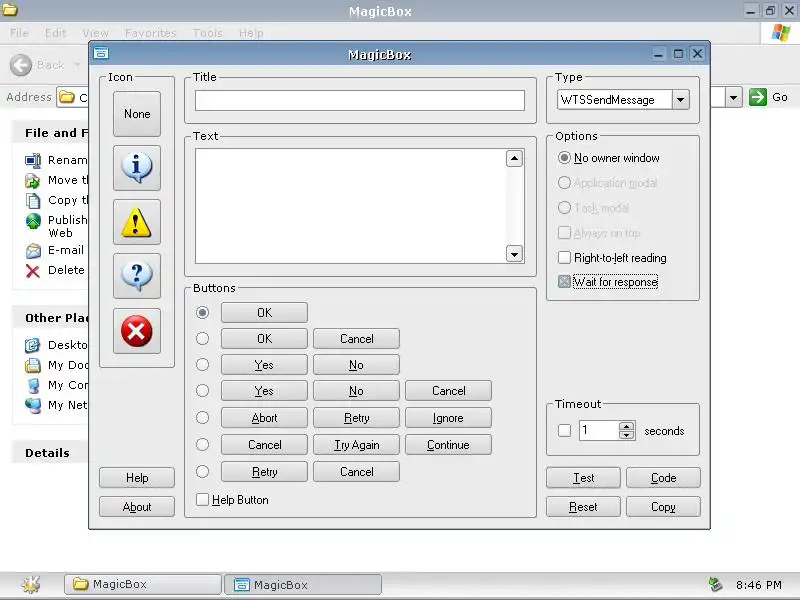This screenshot has height=600, width=800.
Task: Click the timeout seconds value field
Action: 599,431
